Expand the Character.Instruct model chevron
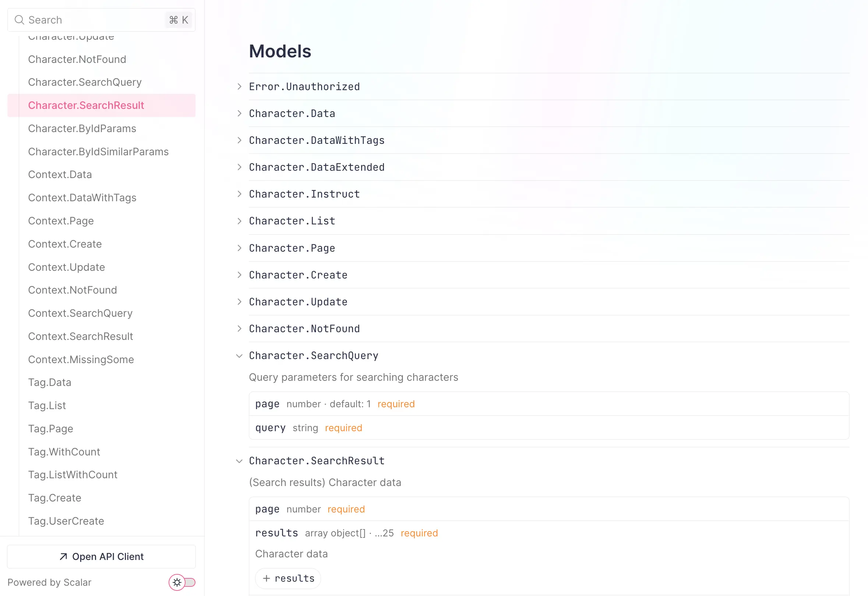Screen dimensions: 868x596 pos(239,194)
